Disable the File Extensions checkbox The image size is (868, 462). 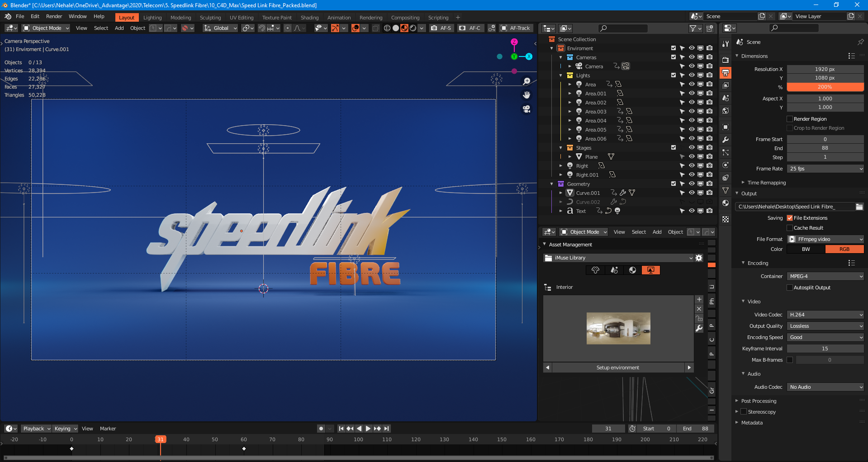coord(790,218)
